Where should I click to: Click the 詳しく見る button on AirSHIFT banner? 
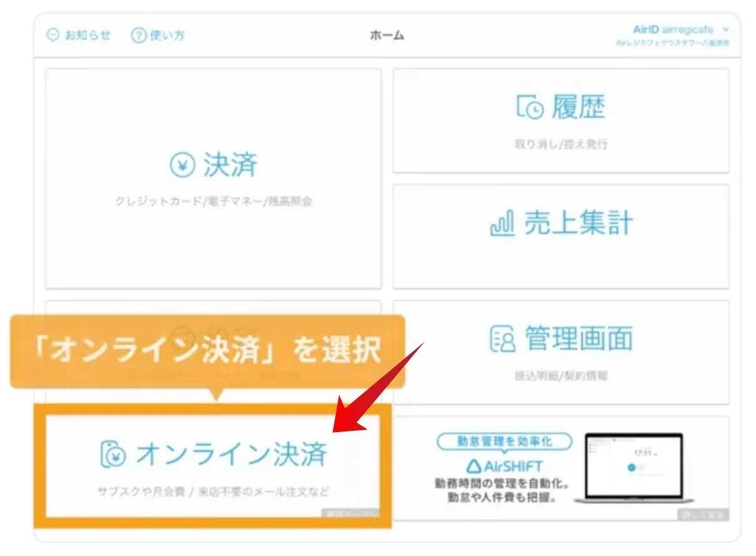[x=703, y=514]
